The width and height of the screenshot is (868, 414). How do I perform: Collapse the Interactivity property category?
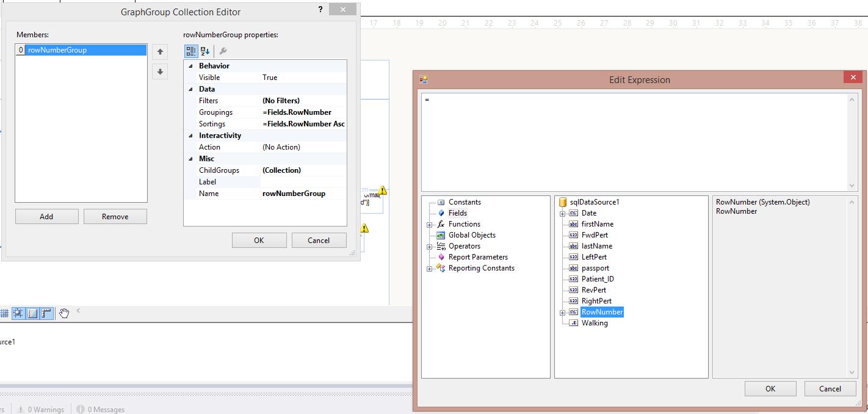click(190, 136)
